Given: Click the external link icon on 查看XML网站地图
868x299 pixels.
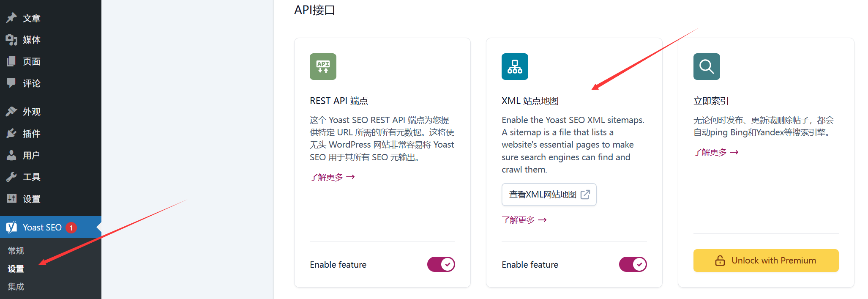Looking at the screenshot, I should point(585,195).
